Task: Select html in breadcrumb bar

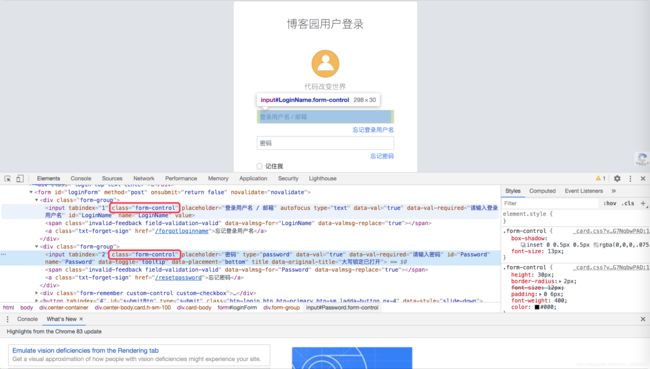Action: (x=8, y=308)
